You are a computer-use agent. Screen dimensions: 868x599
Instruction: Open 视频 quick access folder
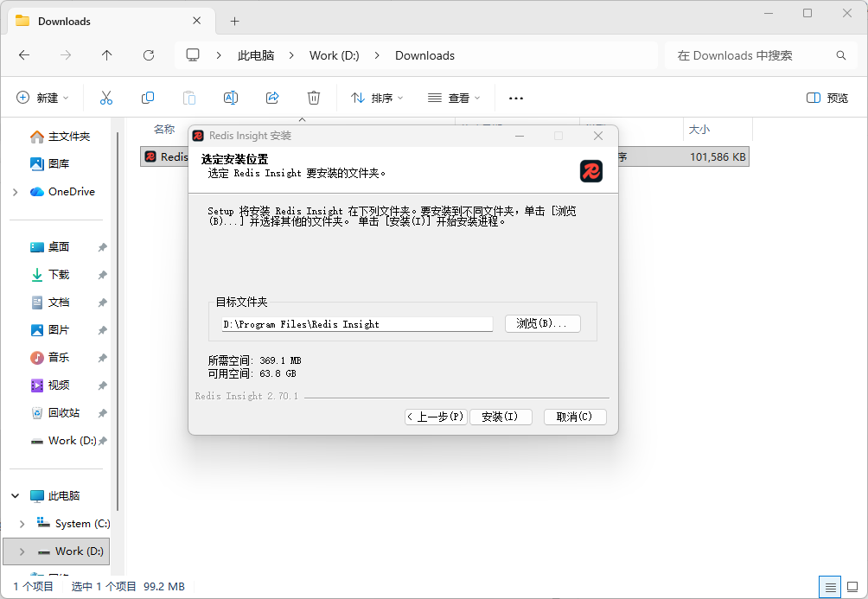point(50,386)
